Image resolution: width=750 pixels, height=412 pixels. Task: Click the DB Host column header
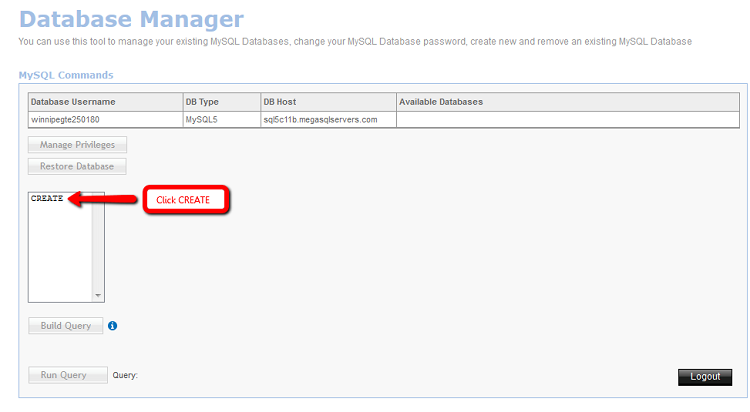coord(329,102)
